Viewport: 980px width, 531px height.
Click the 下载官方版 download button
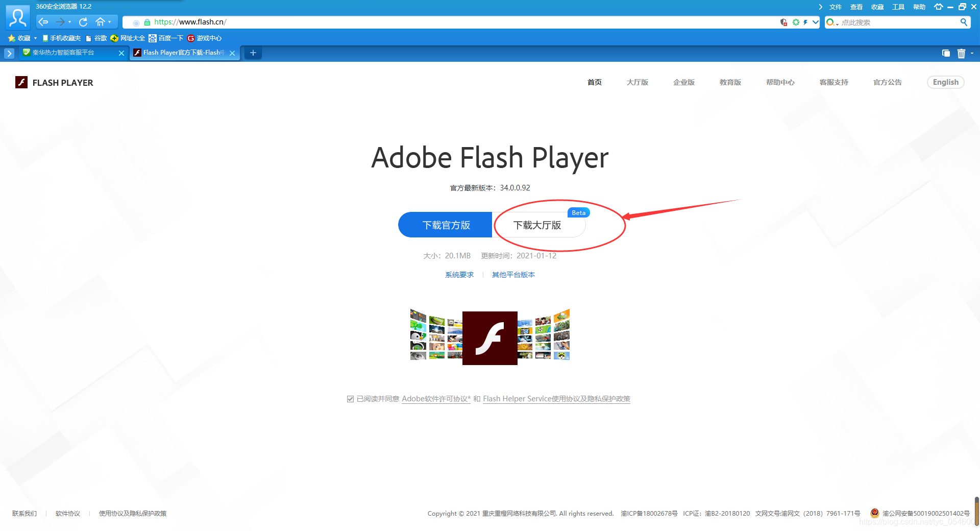click(x=446, y=225)
